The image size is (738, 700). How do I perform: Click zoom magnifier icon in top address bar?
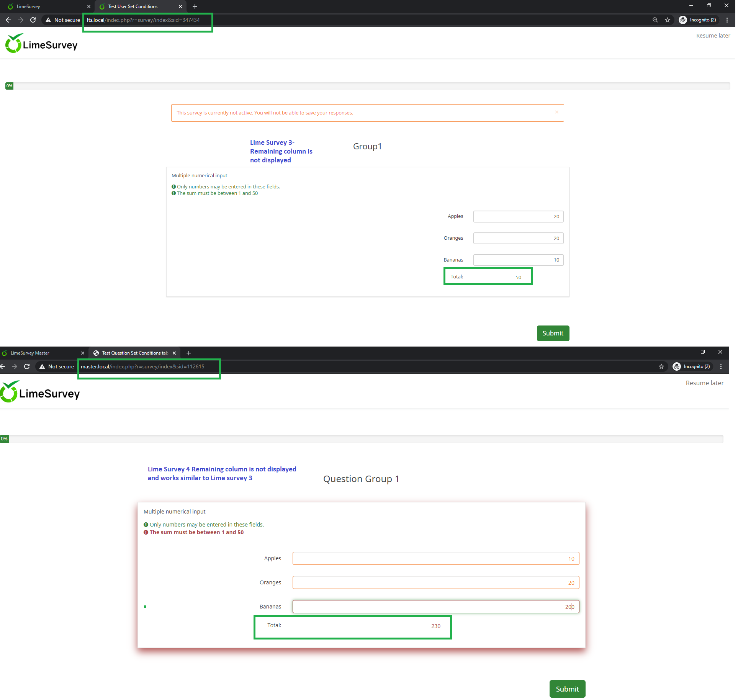655,20
